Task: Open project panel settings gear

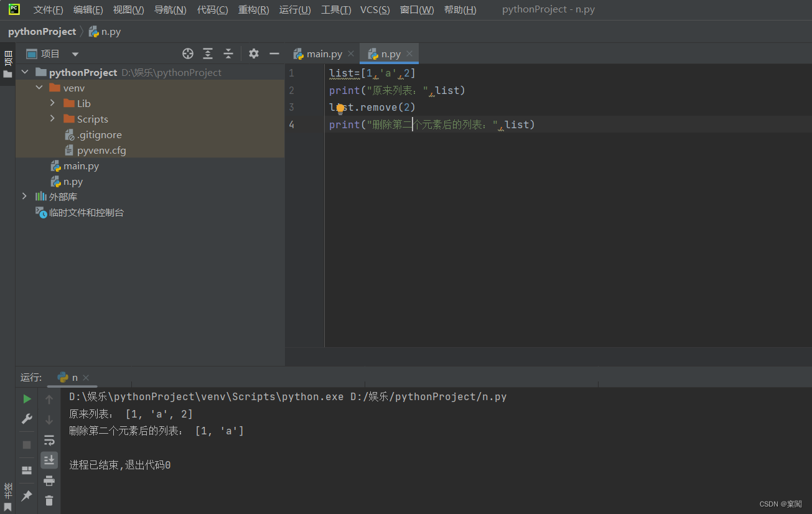Action: point(254,54)
